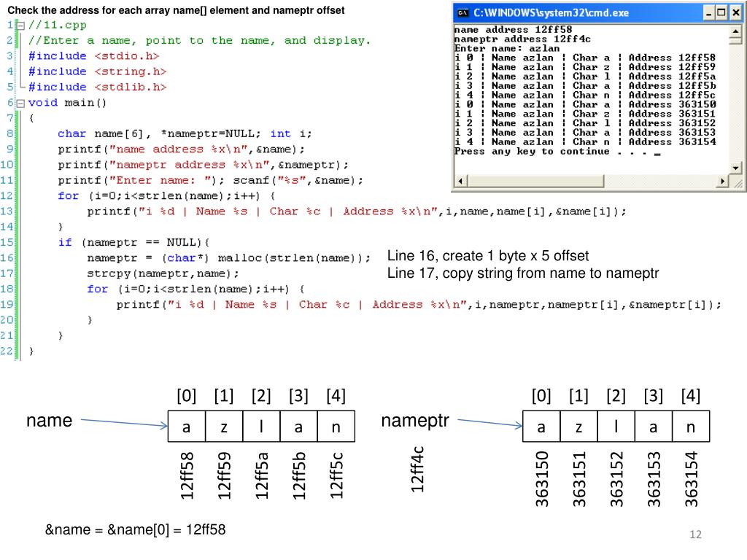Click the malloc(strlen(name)) code line
Image resolution: width=747 pixels, height=560 pixels.
pyautogui.click(x=228, y=259)
